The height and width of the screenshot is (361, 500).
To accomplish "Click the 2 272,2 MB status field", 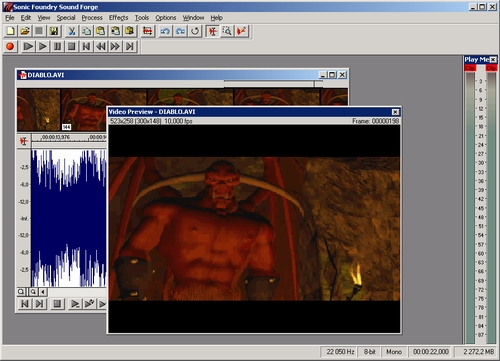I will pyautogui.click(x=476, y=352).
